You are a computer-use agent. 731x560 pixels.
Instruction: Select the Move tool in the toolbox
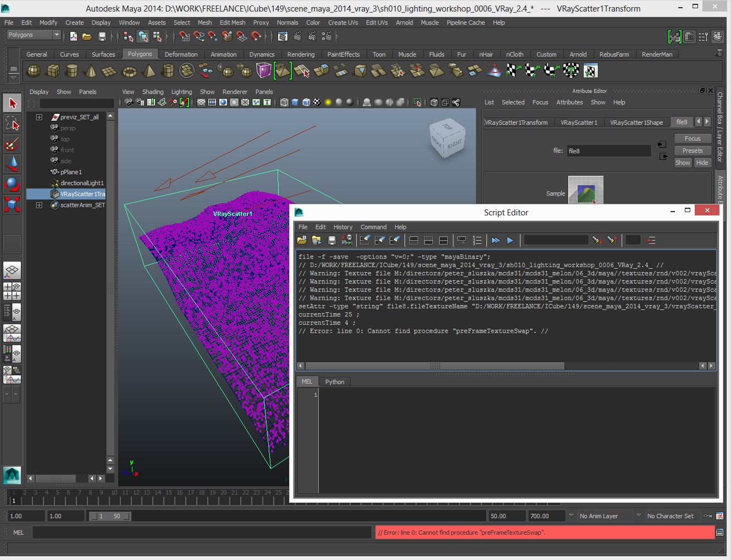[12, 164]
